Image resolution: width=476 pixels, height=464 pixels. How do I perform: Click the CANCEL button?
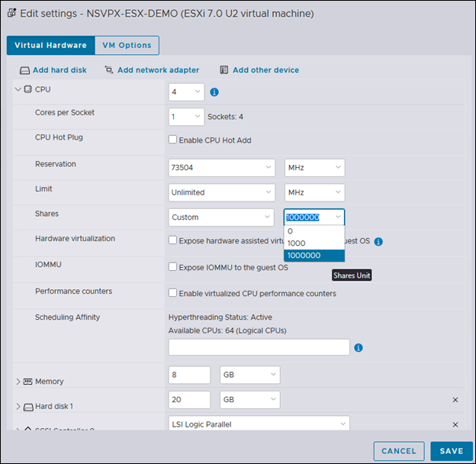click(x=399, y=451)
